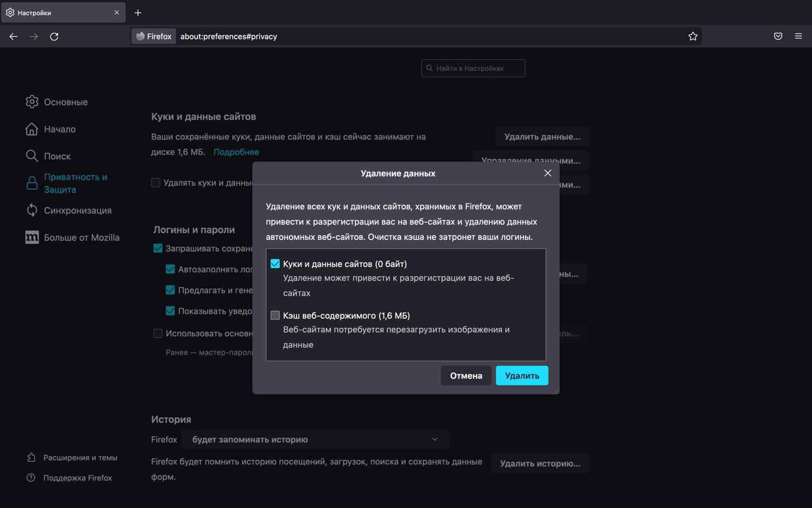Open the Pocket save icon
The height and width of the screenshot is (508, 812).
pos(778,36)
